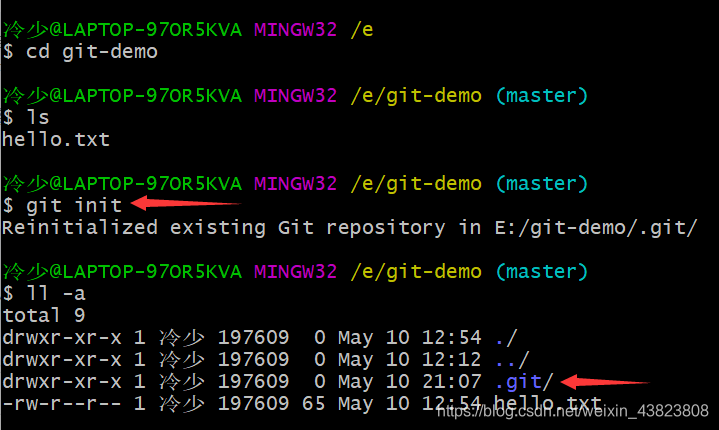Viewport: 719px width, 430px height.
Task: Select hello.txt in the ls output
Action: [x=56, y=140]
